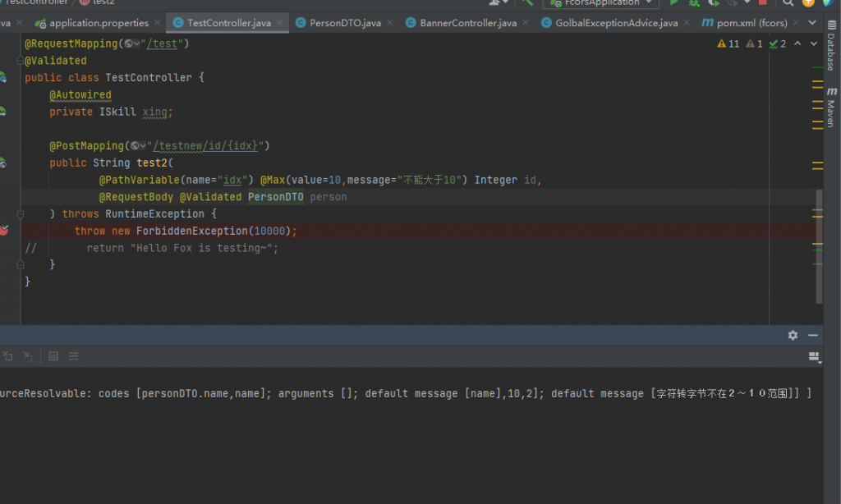Click the Build project hammer icon
The image size is (841, 504).
(527, 2)
